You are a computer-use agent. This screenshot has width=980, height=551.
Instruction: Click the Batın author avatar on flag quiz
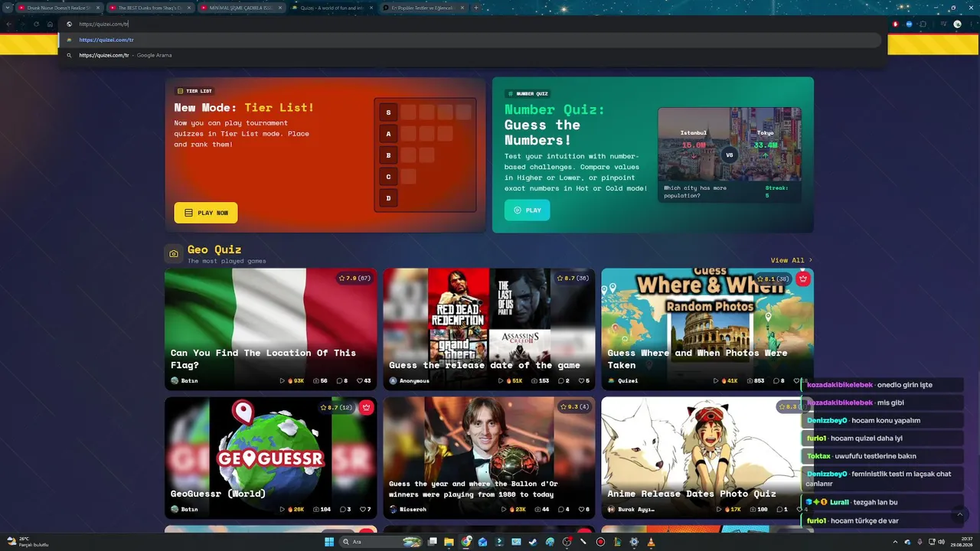(x=175, y=380)
